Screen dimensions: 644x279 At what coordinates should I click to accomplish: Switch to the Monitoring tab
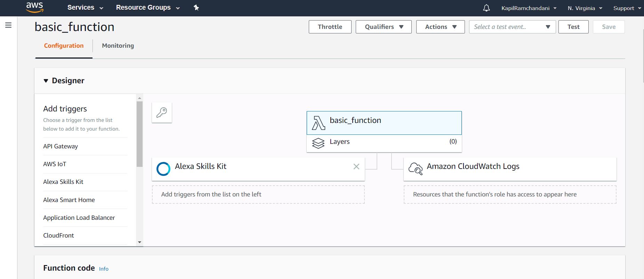[x=118, y=46]
